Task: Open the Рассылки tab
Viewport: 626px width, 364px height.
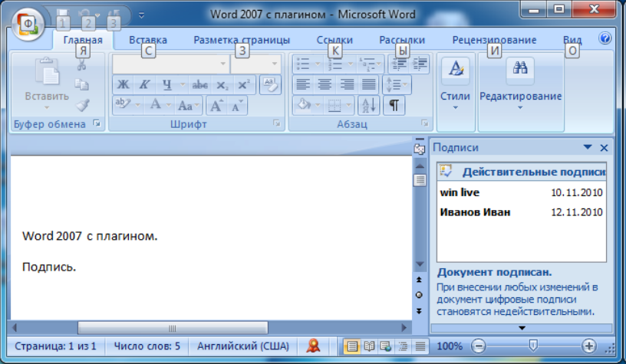Action: pos(402,40)
